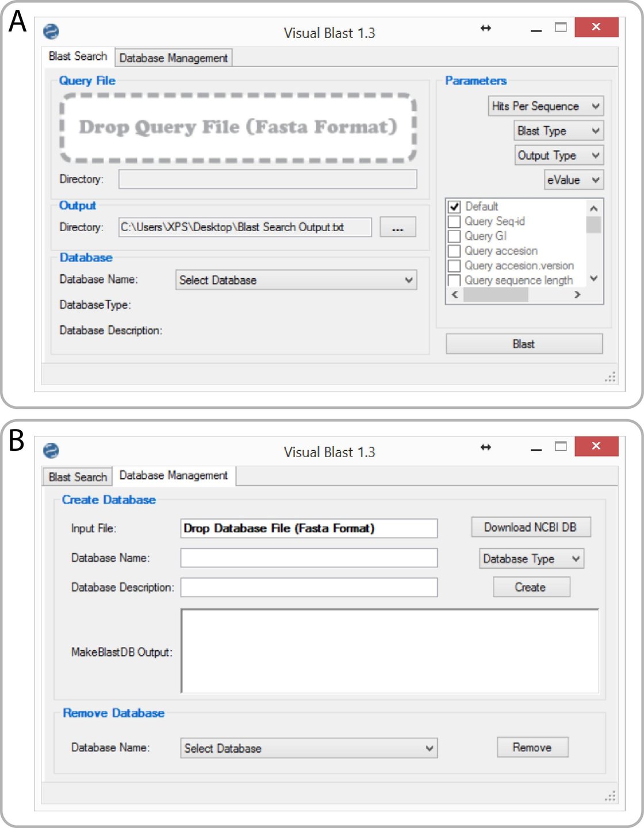This screenshot has width=644, height=828.
Task: Expand the Database Type dropdown
Action: [531, 559]
